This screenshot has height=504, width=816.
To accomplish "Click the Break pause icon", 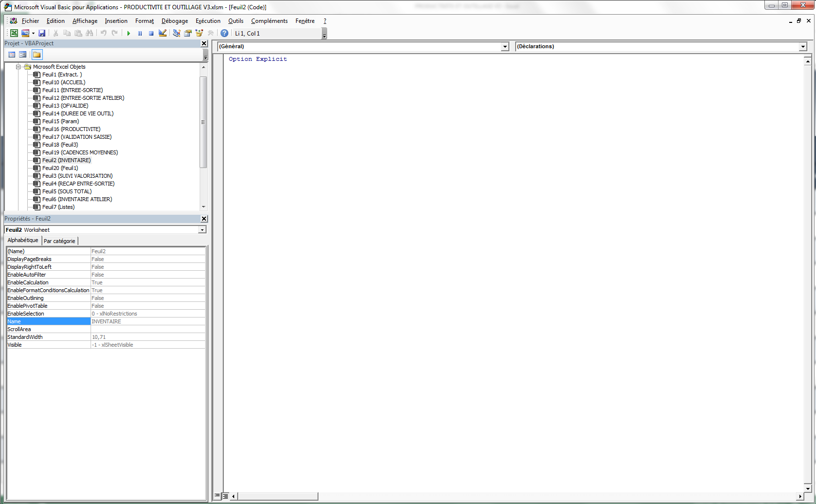I will coord(140,33).
